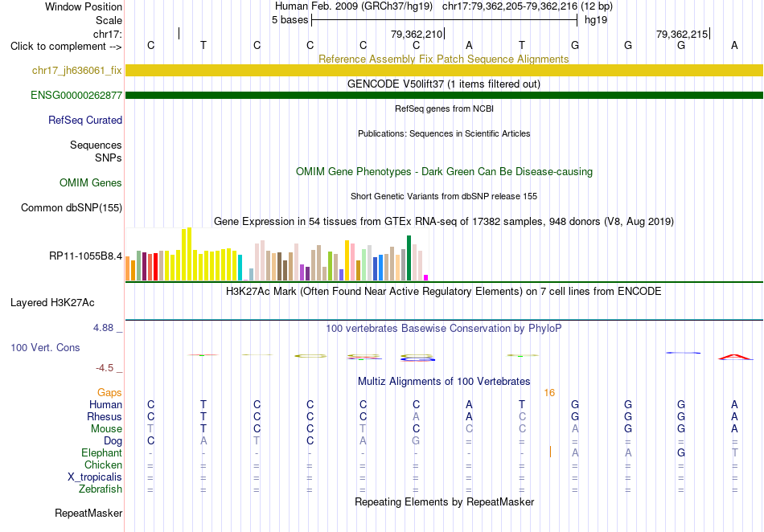This screenshot has height=532, width=764.
Task: Click the X_tropicalis alignment row label
Action: click(95, 477)
